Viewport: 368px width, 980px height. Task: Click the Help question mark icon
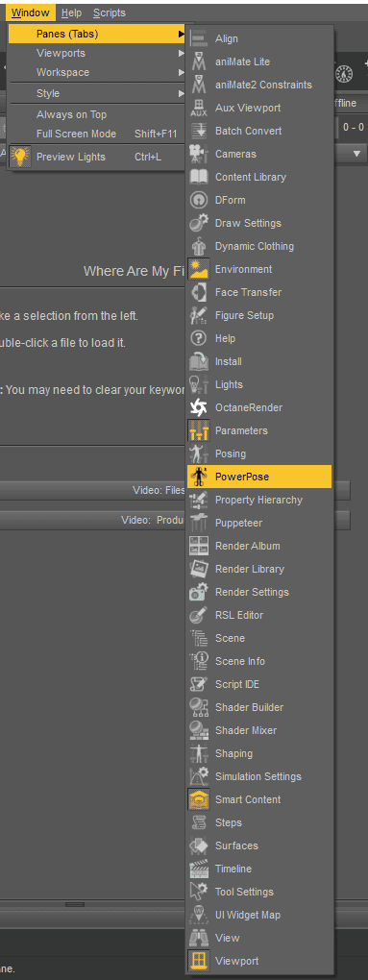tap(199, 338)
